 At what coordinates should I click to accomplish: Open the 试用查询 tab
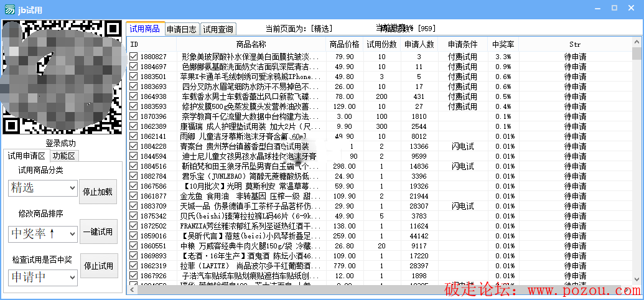tap(218, 29)
